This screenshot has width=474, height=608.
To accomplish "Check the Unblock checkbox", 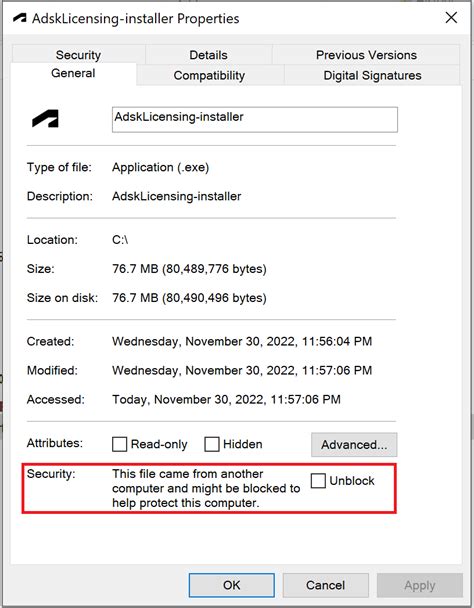I will pyautogui.click(x=318, y=481).
